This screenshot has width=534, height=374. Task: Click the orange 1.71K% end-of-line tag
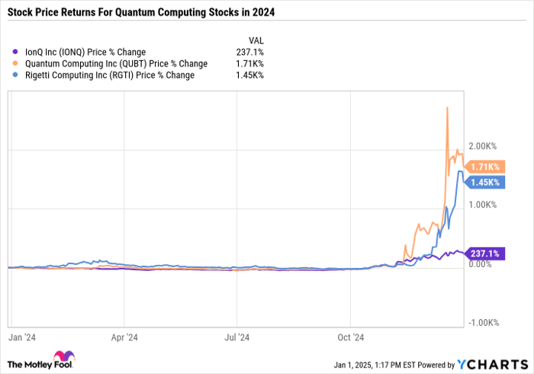(485, 167)
